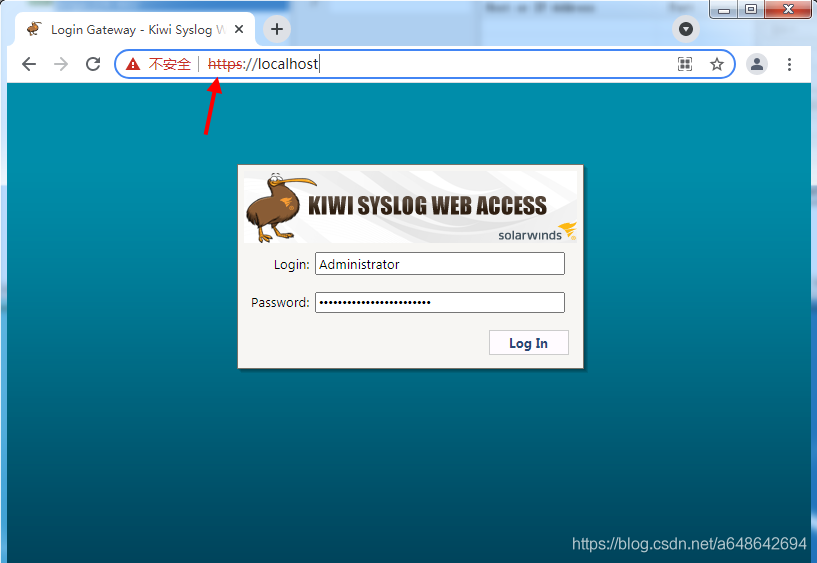Close the browser window
The image size is (817, 563).
pos(788,9)
